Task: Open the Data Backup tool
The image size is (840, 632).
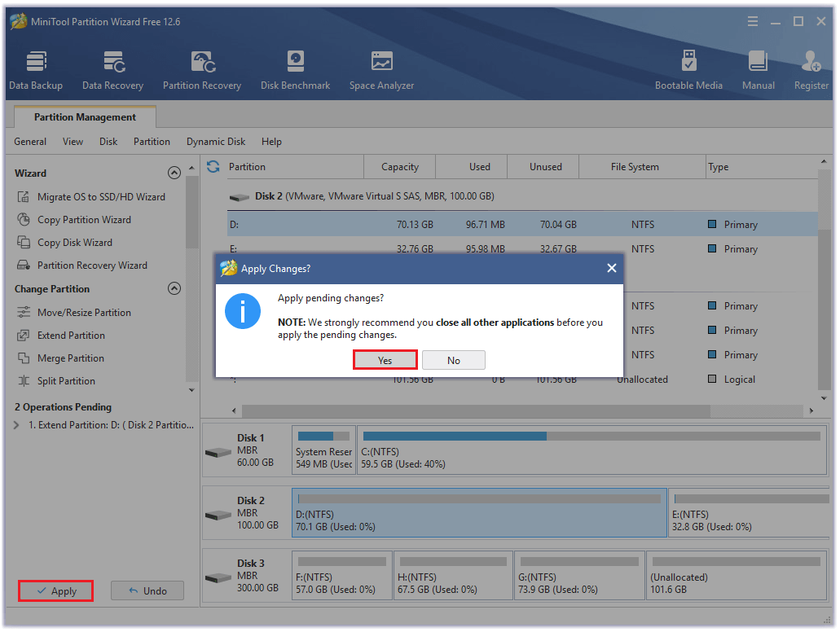Action: (36, 71)
